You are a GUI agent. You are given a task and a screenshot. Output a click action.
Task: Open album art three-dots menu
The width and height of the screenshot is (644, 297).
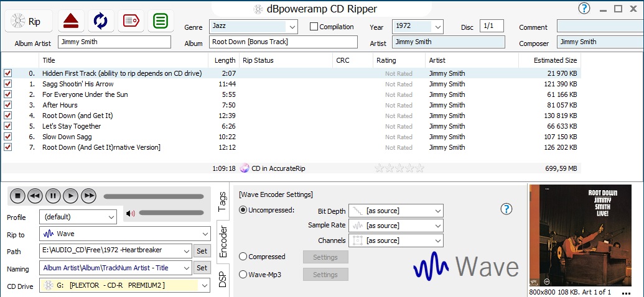point(626,293)
